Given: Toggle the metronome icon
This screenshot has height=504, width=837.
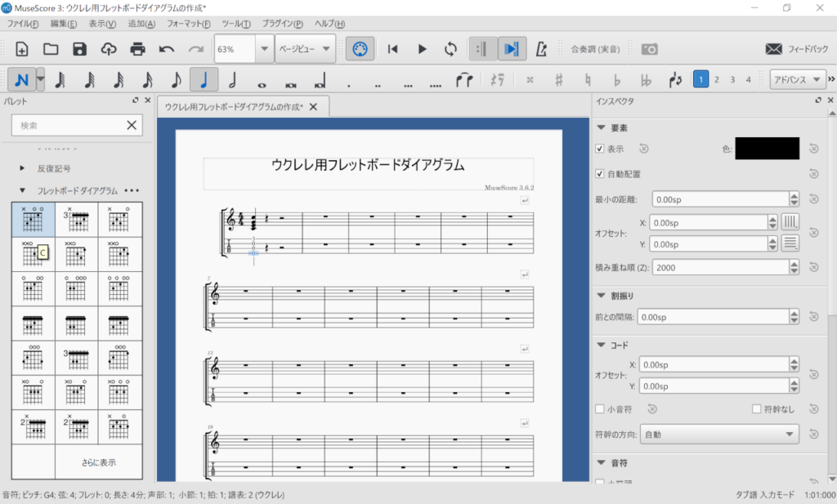Looking at the screenshot, I should [540, 49].
